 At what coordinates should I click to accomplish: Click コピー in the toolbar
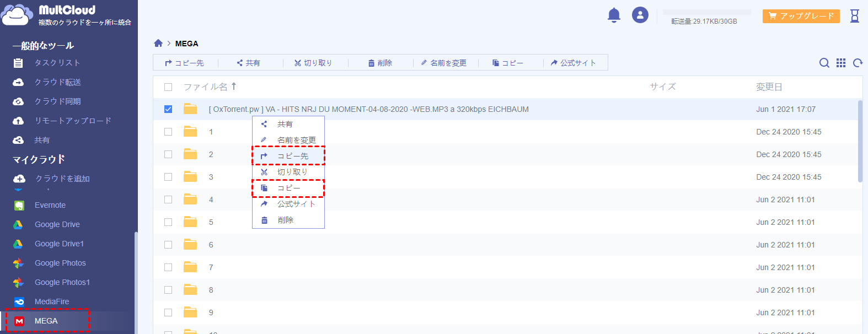[508, 63]
